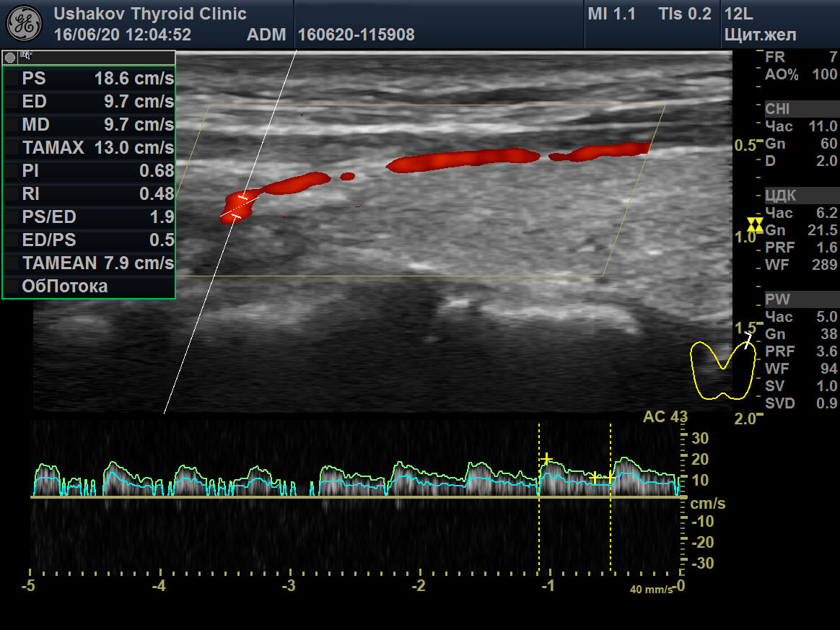Click the PS value 18.6 cm/s
Viewport: 840px width, 630px height.
point(134,79)
